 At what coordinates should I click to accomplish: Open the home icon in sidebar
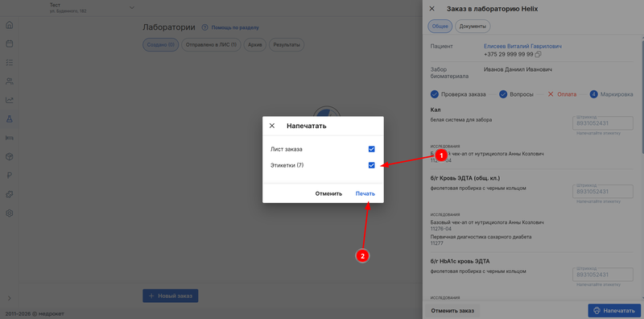[10, 25]
